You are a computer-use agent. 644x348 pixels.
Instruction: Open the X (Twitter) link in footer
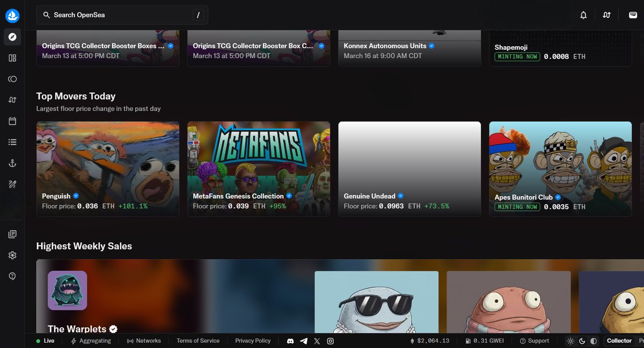click(x=317, y=341)
